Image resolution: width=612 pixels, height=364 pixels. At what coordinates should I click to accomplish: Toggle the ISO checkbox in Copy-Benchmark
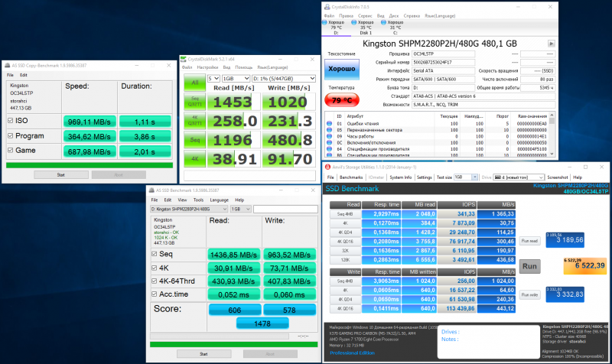click(11, 121)
